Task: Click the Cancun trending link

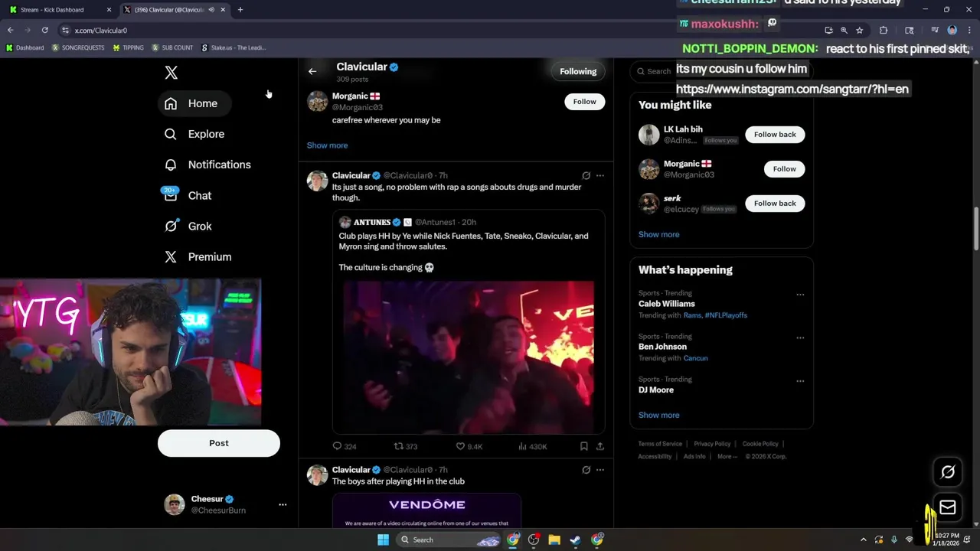Action: (x=695, y=358)
